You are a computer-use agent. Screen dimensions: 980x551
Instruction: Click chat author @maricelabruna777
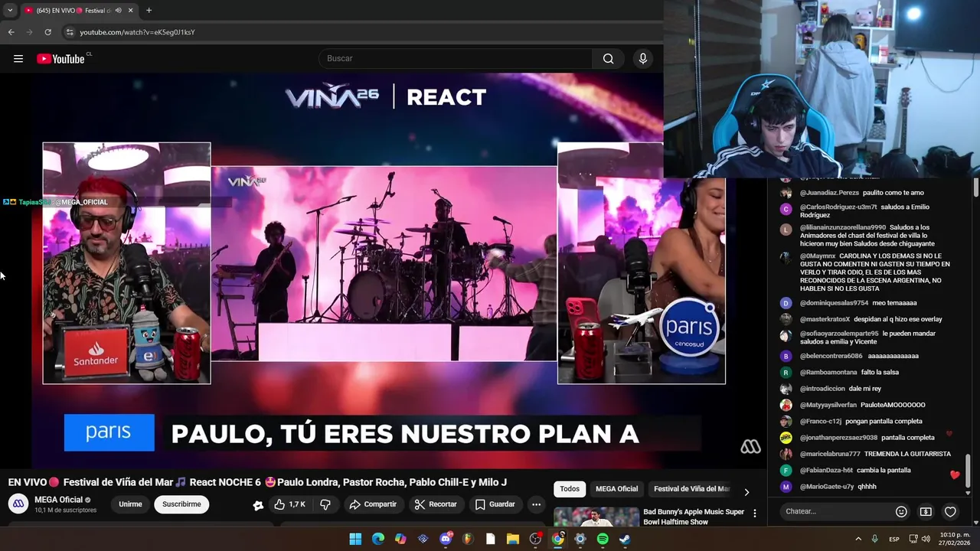pyautogui.click(x=830, y=454)
